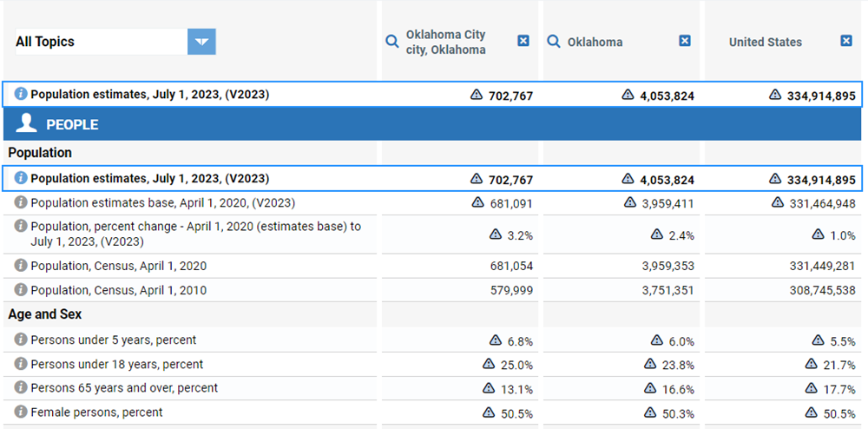The width and height of the screenshot is (868, 429).
Task: Click warning triangle next to 3.2% value
Action: tap(496, 234)
